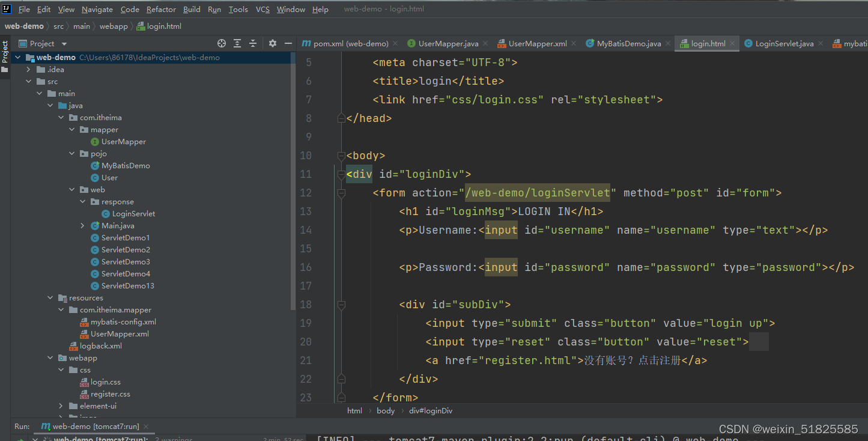Image resolution: width=868 pixels, height=441 pixels.
Task: Collapse the pojo package
Action: coord(71,154)
